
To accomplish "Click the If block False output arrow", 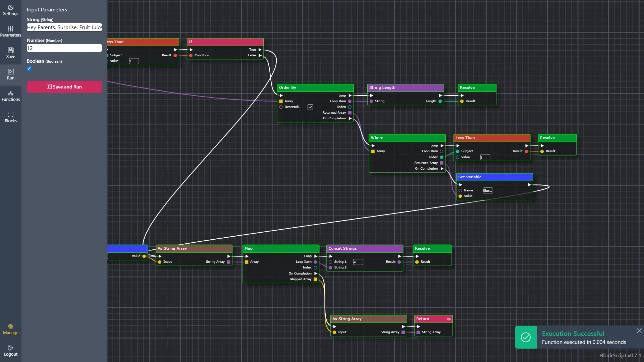I will point(260,55).
